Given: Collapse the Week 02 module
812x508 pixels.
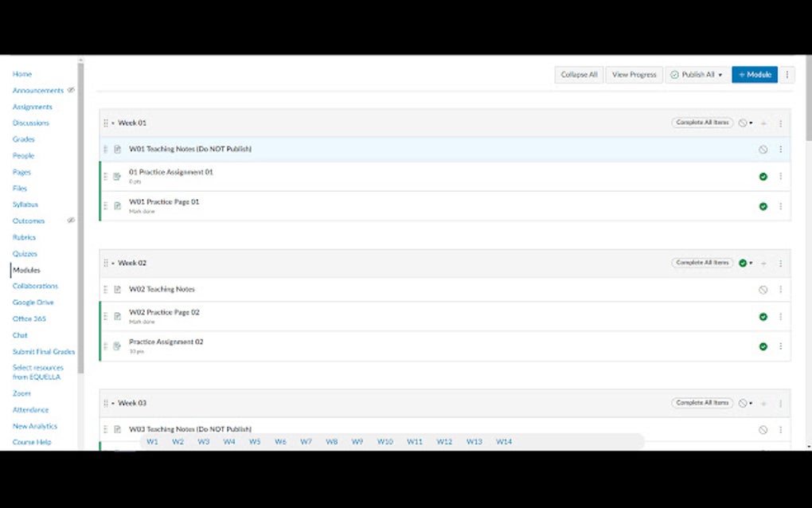Looking at the screenshot, I should [x=115, y=263].
